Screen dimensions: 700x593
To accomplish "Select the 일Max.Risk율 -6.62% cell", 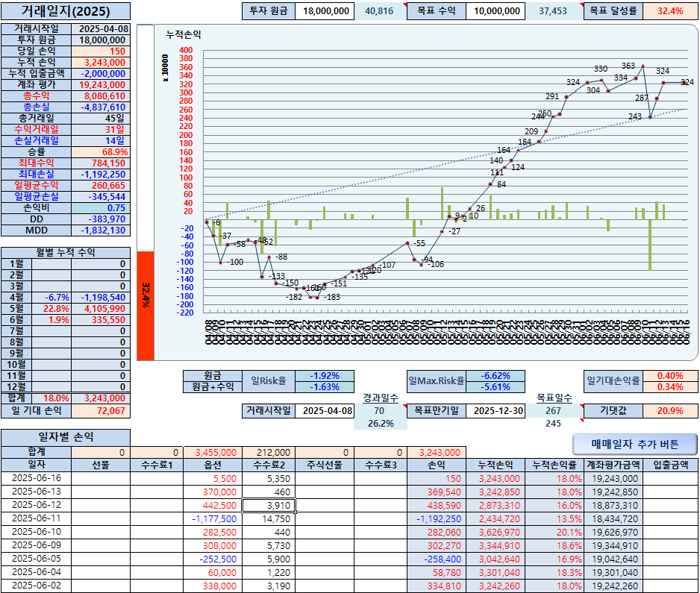I will click(496, 376).
